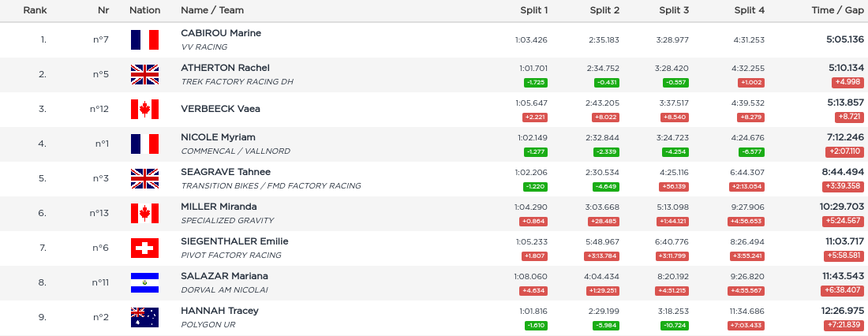Click the Australian flag beside HANNAH Tracey
868x336 pixels.
click(144, 317)
